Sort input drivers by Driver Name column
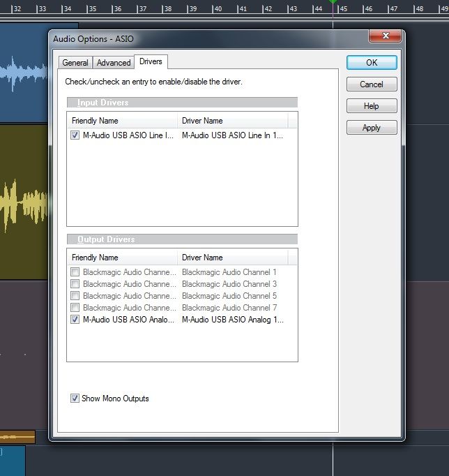 click(x=237, y=121)
